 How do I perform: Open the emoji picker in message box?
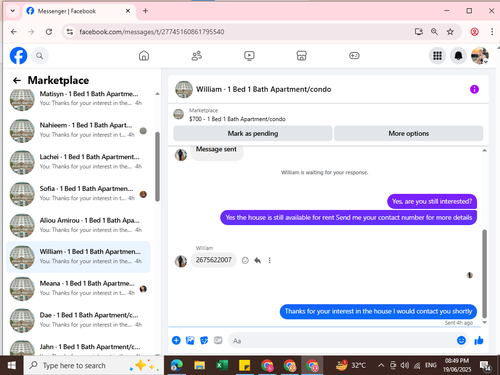pyautogui.click(x=461, y=340)
